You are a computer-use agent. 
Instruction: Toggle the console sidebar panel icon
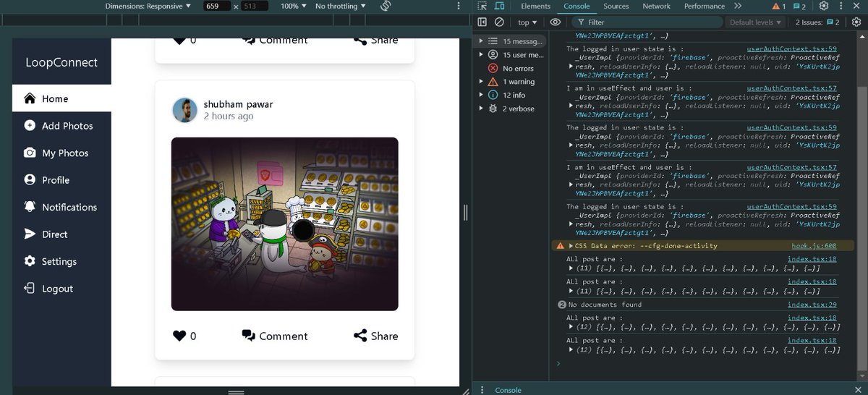482,22
